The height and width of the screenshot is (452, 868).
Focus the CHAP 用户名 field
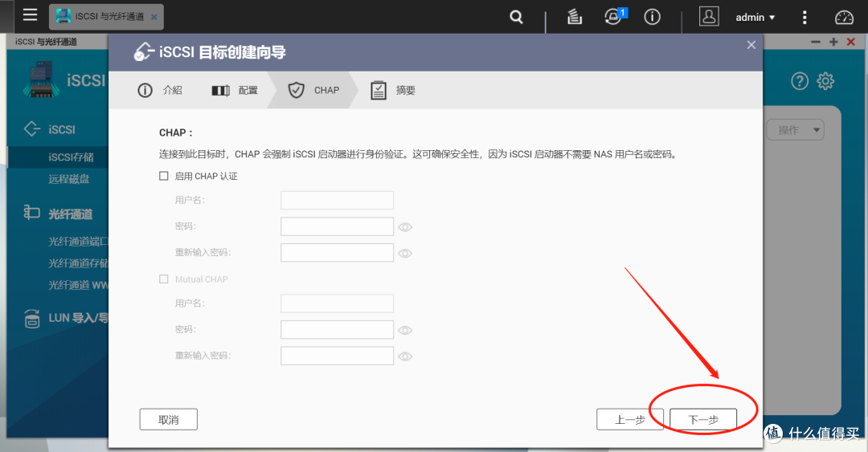pos(337,200)
